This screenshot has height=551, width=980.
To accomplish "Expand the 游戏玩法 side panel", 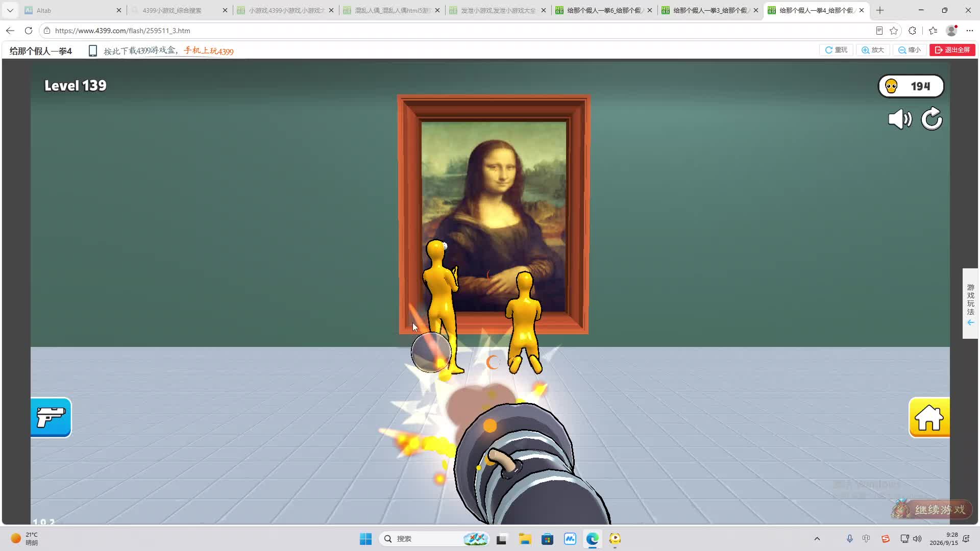I will coord(970,304).
